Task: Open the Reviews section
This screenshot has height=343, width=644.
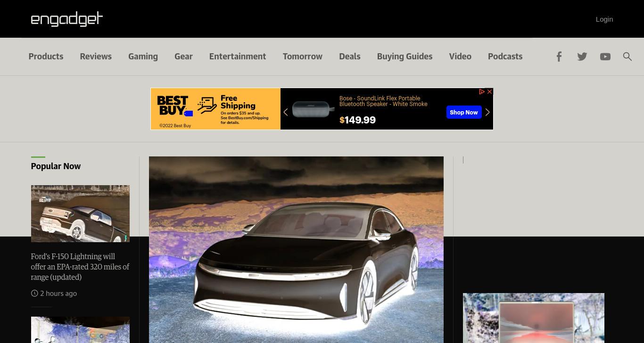Action: (96, 57)
